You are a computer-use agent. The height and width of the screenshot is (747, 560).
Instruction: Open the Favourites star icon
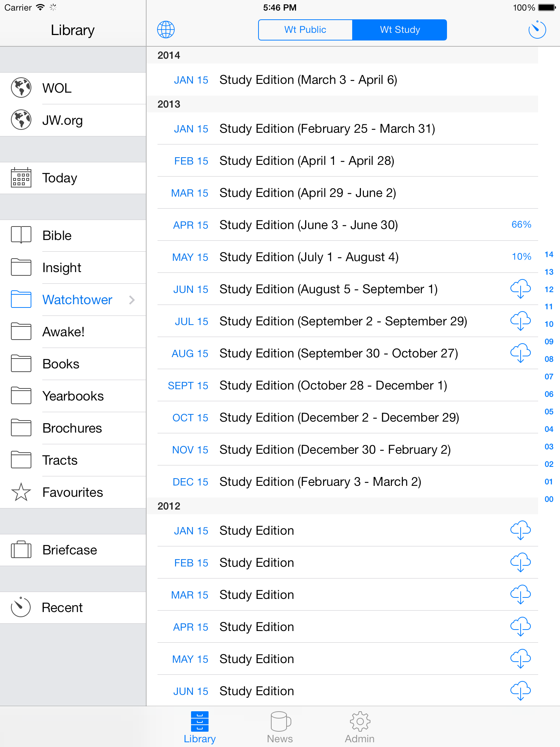[21, 492]
